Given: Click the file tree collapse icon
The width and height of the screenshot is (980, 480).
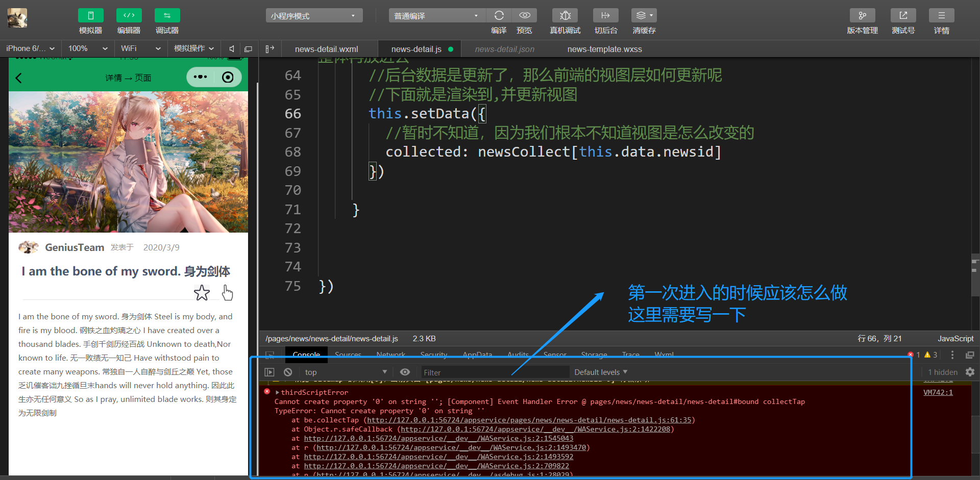Looking at the screenshot, I should [x=270, y=49].
